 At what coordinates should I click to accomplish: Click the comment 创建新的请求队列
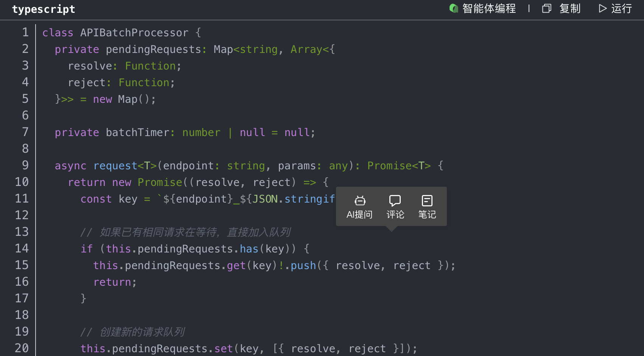(x=142, y=332)
